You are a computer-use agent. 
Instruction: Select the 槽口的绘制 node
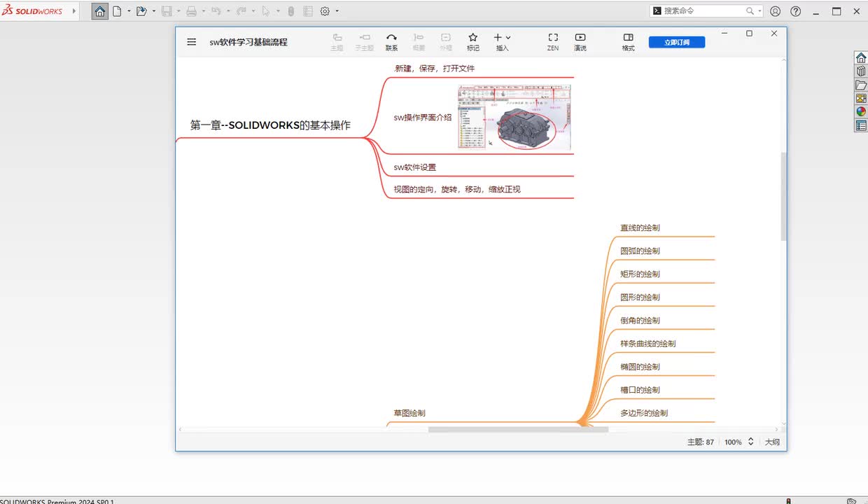click(x=640, y=390)
